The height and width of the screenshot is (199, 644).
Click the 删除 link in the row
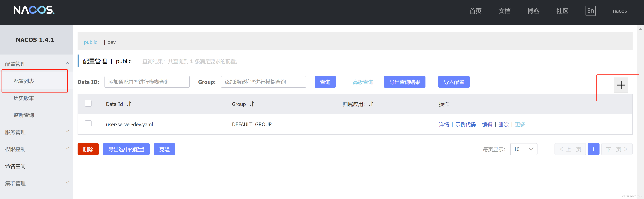click(x=504, y=124)
